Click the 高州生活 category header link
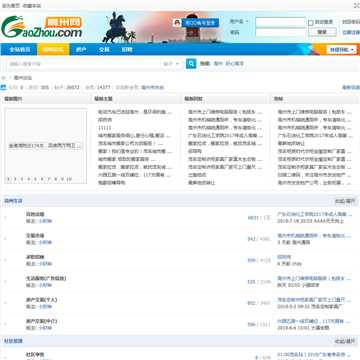This screenshot has height=360, width=360. click(13, 201)
